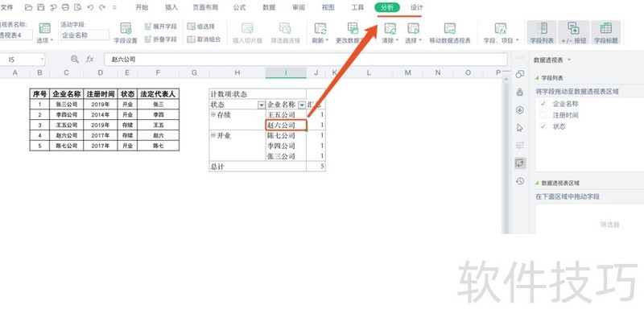
Task: Switch to the 公式 tab
Action: coord(239,7)
